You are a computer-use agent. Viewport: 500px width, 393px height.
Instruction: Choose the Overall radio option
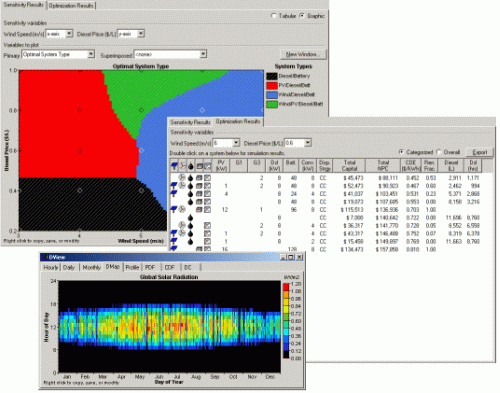tap(439, 152)
